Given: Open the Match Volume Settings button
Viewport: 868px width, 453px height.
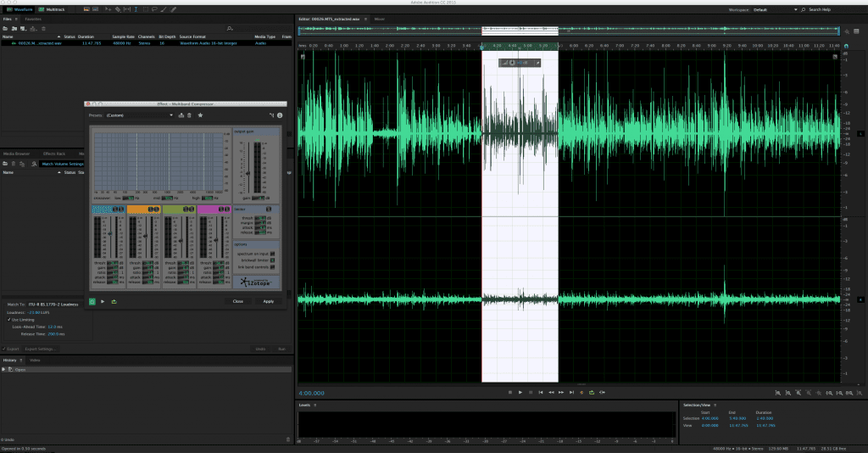Looking at the screenshot, I should [x=63, y=164].
